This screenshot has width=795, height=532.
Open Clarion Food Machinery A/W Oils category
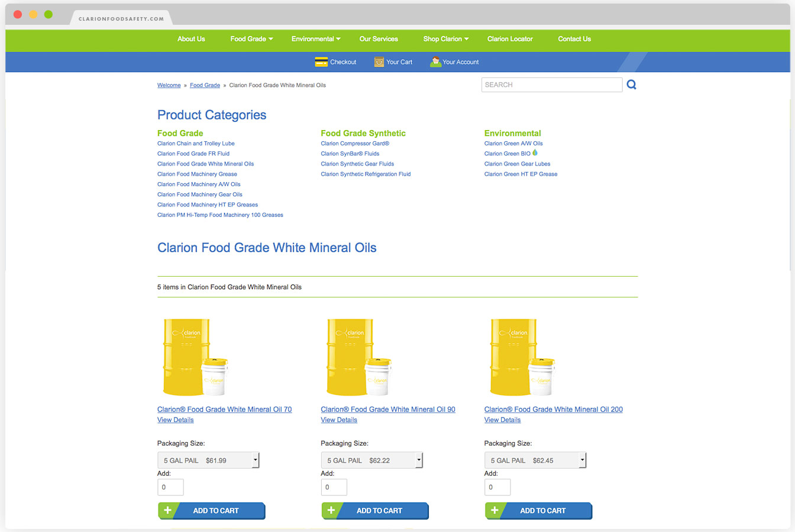[x=199, y=184]
